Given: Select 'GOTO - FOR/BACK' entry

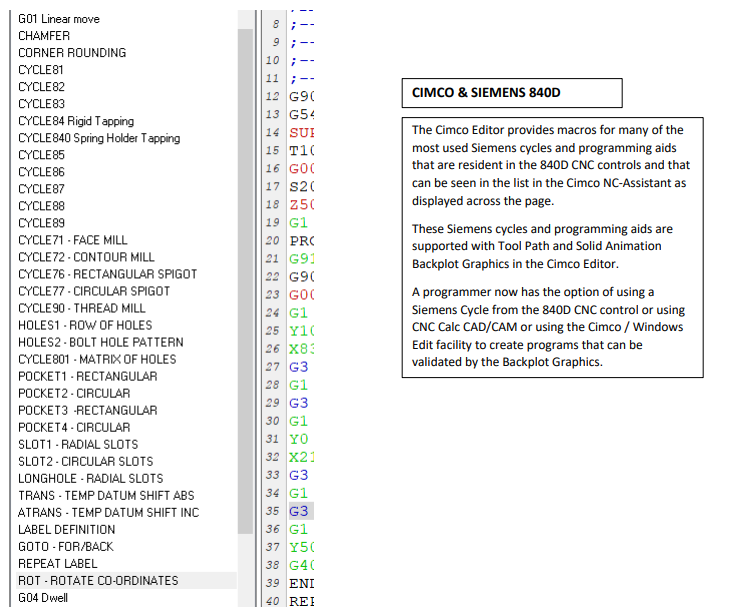Looking at the screenshot, I should point(65,546).
